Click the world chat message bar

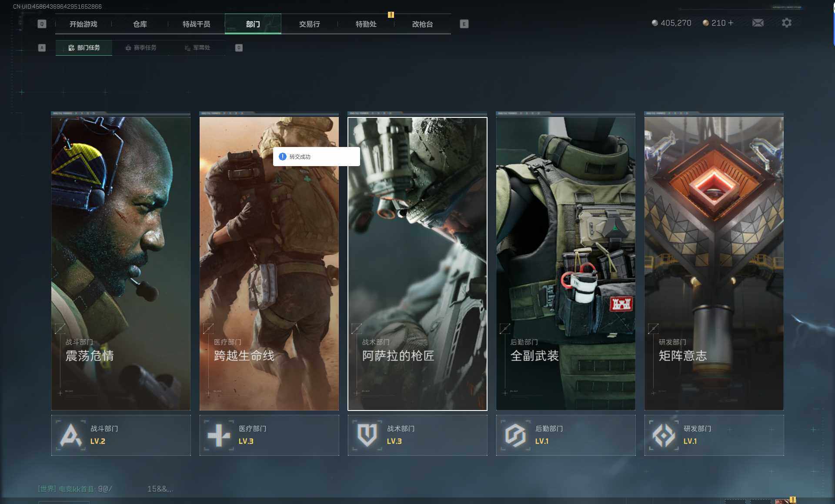[x=105, y=489]
